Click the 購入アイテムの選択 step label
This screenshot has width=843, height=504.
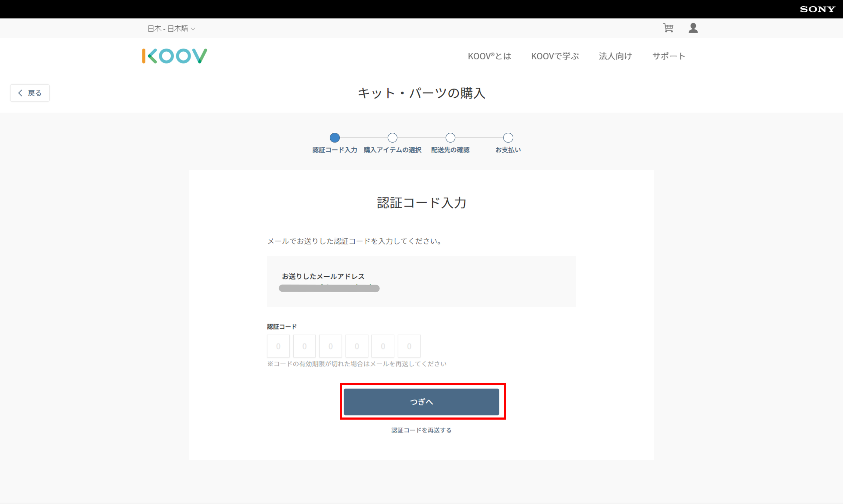(x=392, y=150)
